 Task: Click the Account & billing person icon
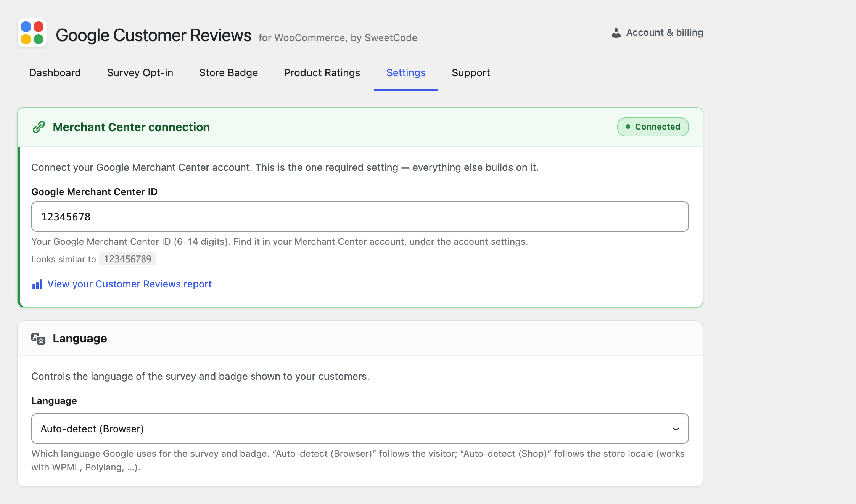pos(616,33)
